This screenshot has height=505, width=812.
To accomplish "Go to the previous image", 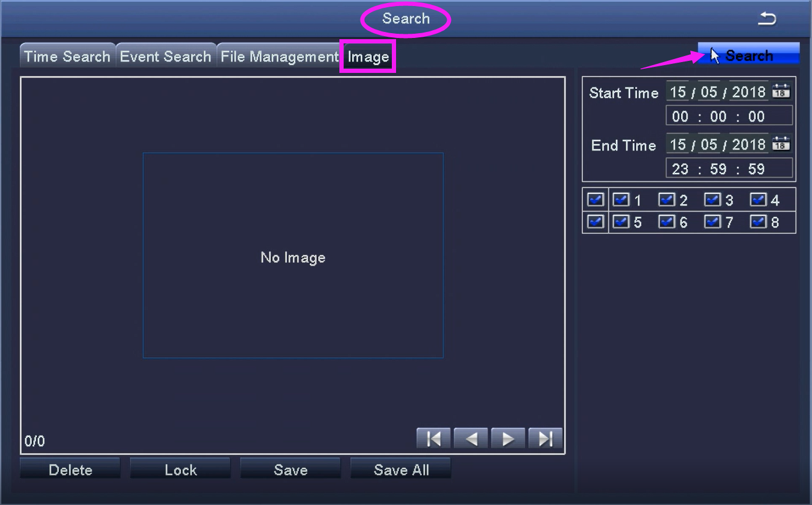I will tap(471, 439).
